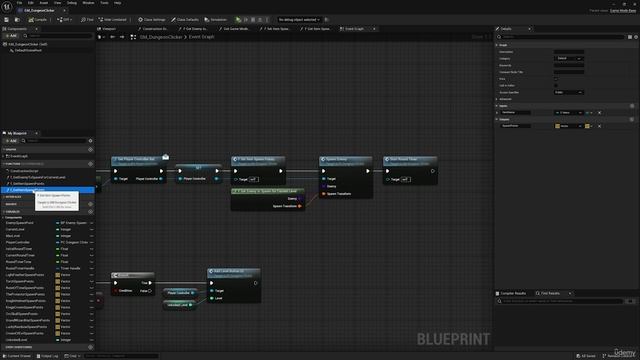The width and height of the screenshot is (640, 360).
Task: Click the Add button in My Blueprint panel
Action: tap(11, 141)
